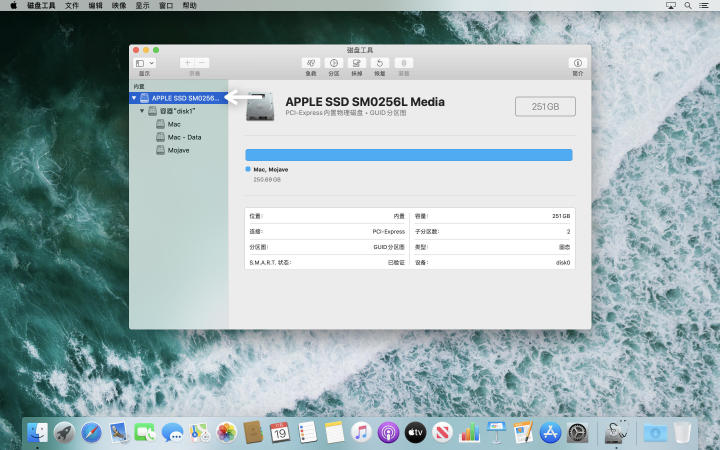Click the "APPLE SSD SM0256L Media" heading

365,102
